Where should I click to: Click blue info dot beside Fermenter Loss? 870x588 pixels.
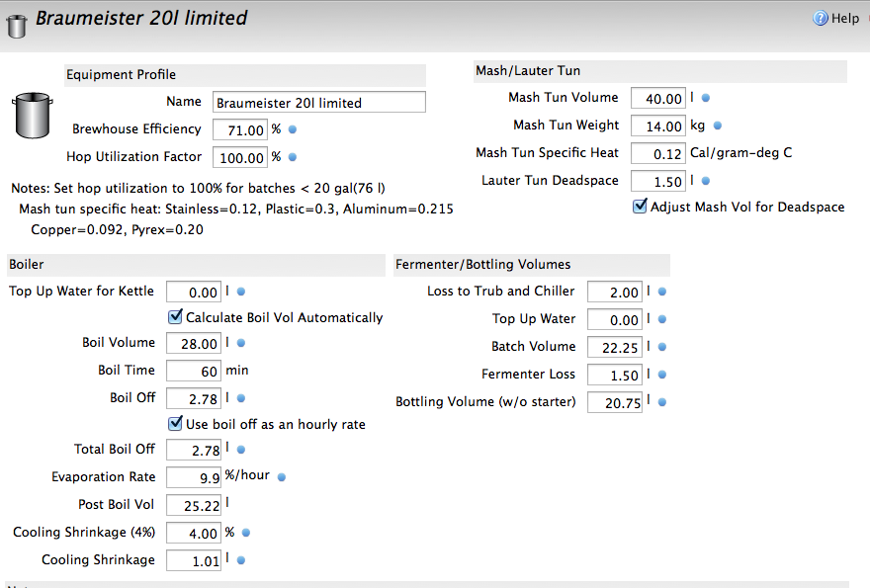tap(662, 375)
